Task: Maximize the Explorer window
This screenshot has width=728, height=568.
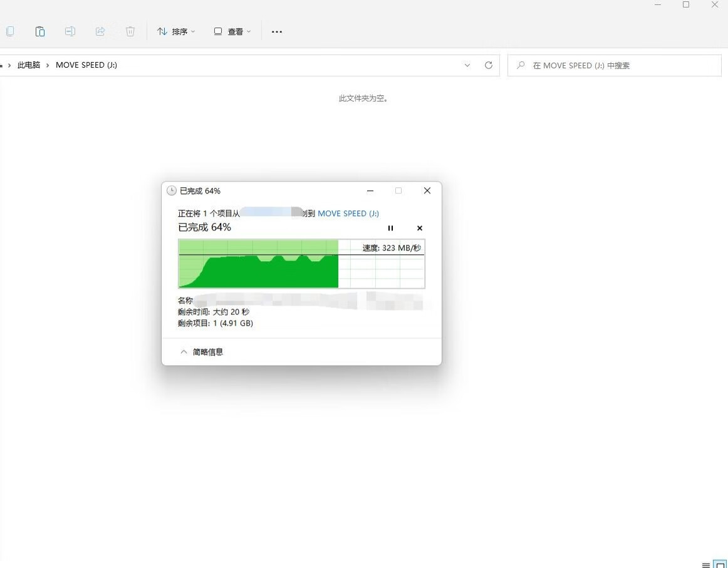Action: coord(686,4)
